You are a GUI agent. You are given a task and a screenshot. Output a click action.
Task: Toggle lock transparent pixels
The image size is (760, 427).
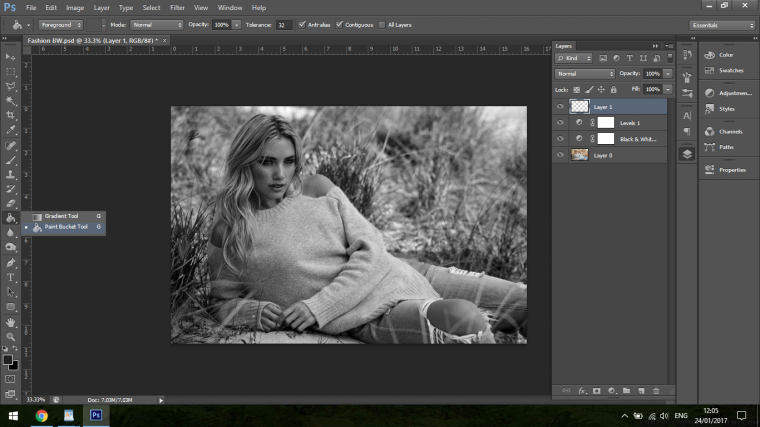tap(576, 90)
